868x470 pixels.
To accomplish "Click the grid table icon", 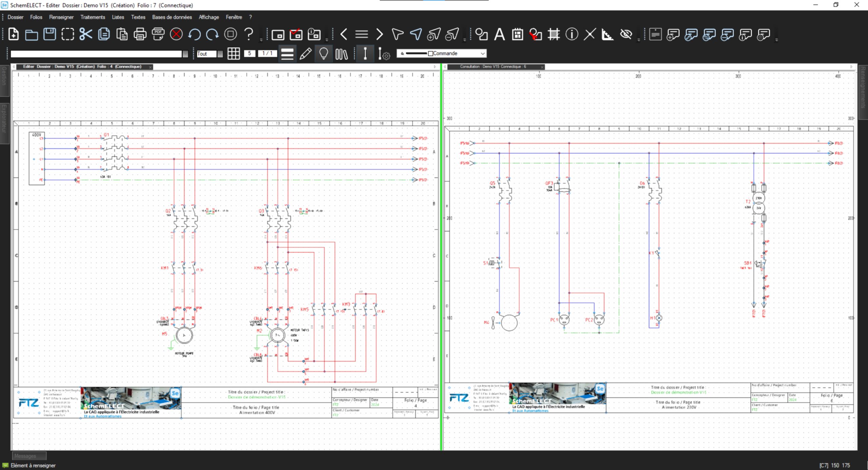I will 234,54.
